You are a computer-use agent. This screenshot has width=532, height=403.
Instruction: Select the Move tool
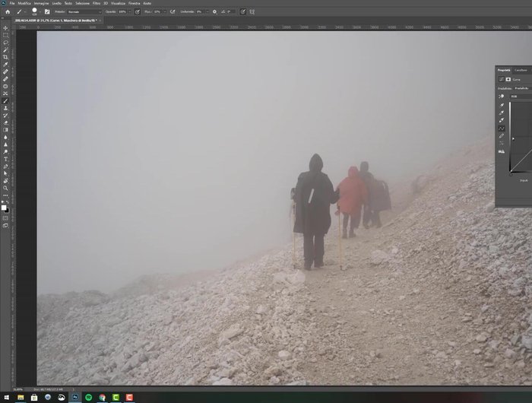point(5,28)
